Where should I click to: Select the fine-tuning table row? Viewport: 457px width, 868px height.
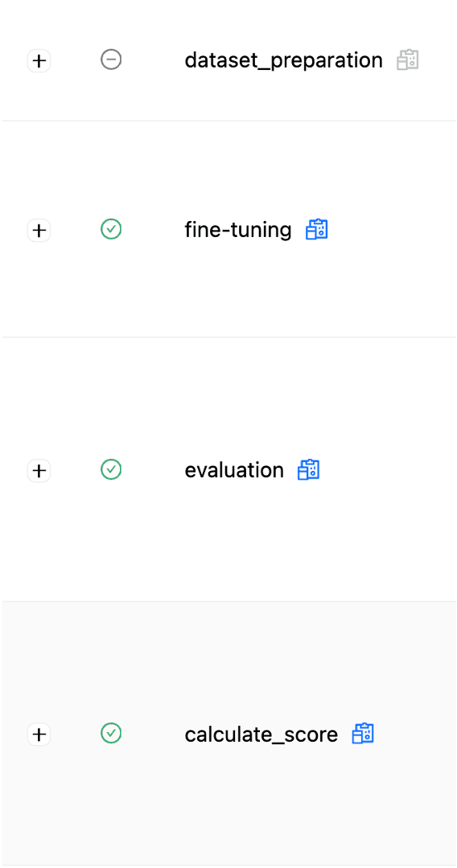(229, 229)
